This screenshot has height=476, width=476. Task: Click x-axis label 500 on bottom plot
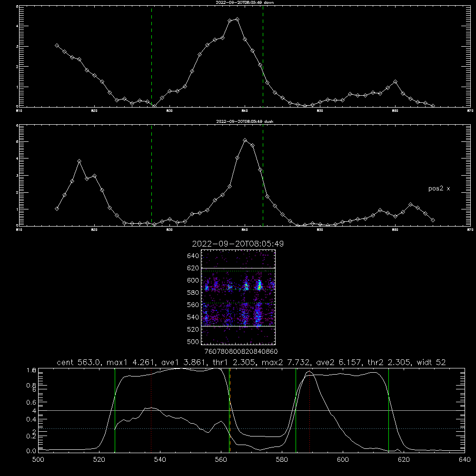pyautogui.click(x=38, y=460)
